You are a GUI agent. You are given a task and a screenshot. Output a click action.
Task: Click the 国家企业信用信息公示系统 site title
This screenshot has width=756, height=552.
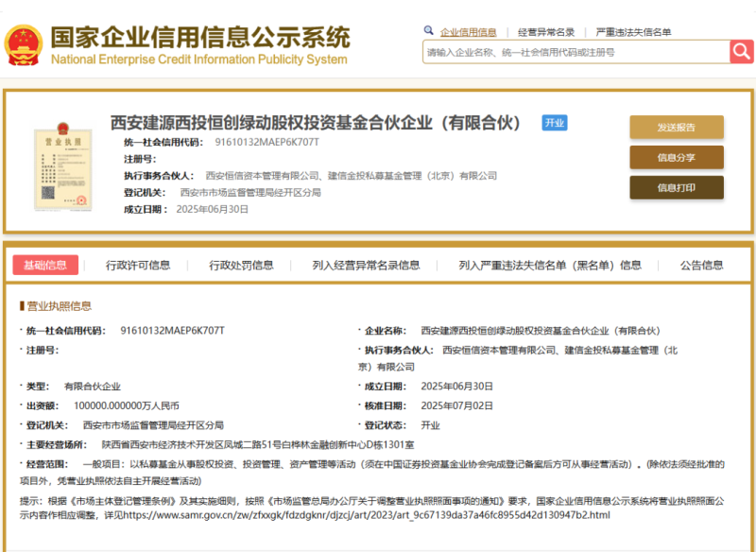(199, 38)
